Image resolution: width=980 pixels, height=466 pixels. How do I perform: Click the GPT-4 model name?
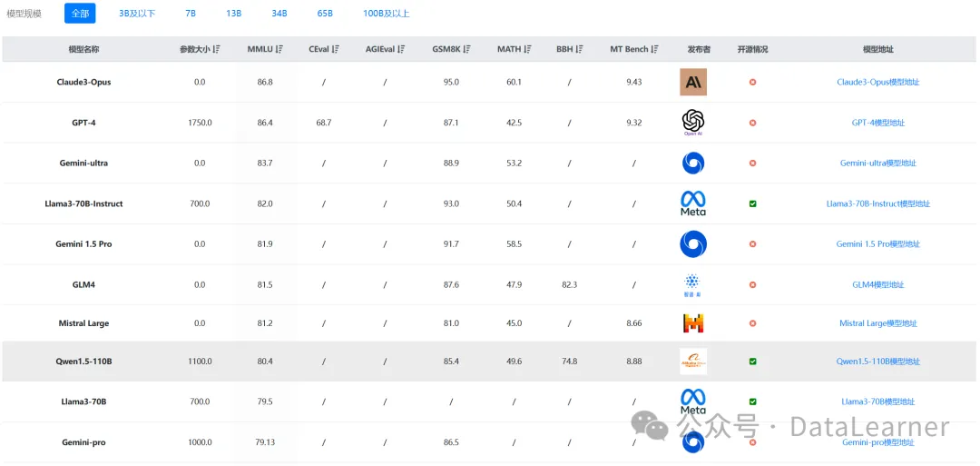point(83,123)
